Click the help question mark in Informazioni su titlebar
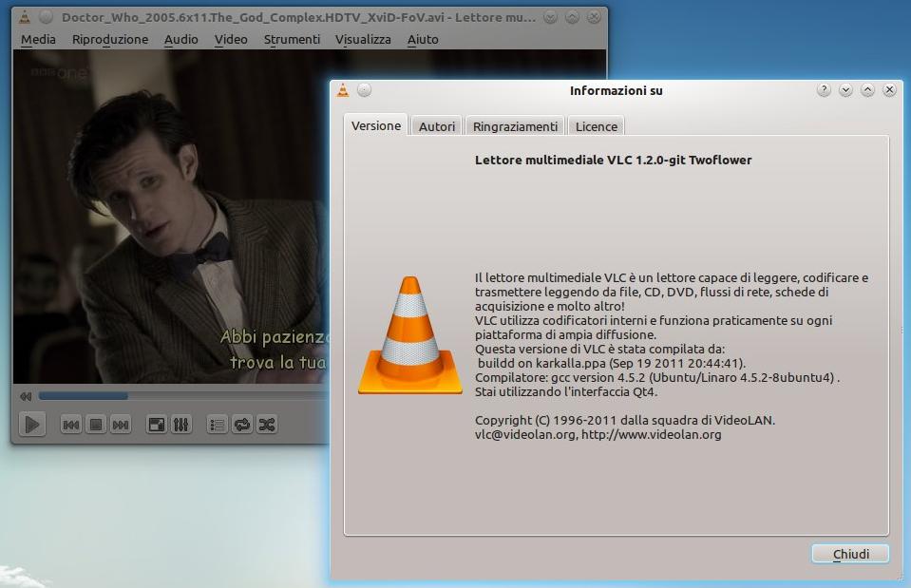 pyautogui.click(x=824, y=90)
